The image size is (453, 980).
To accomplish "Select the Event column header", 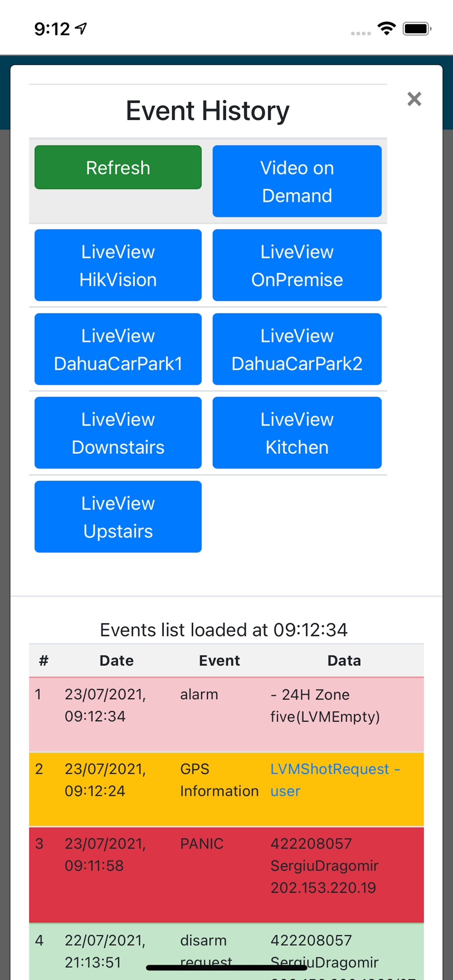I will coord(219,661).
